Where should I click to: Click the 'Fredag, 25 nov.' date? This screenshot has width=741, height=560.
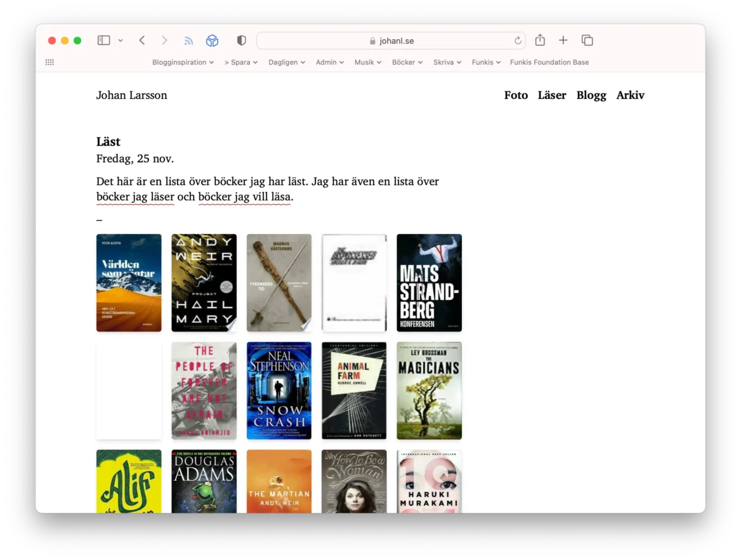[135, 159]
